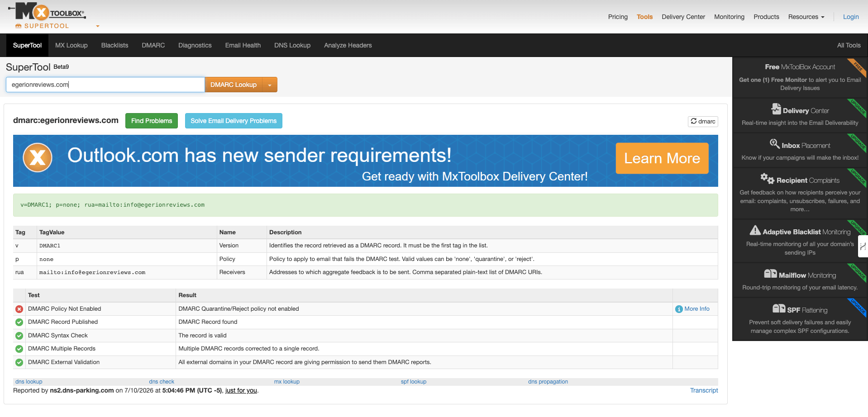
Task: Click Learn More on Outlook banner
Action: point(662,158)
